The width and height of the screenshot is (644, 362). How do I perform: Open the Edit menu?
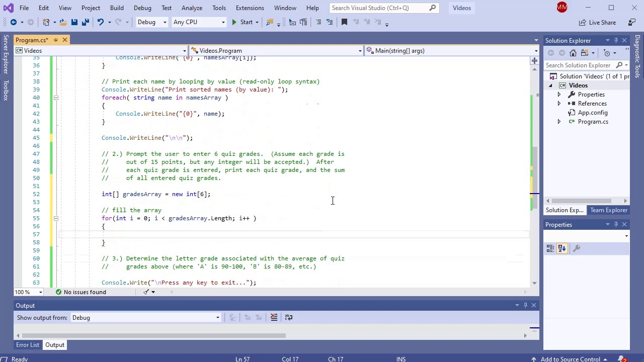[44, 8]
